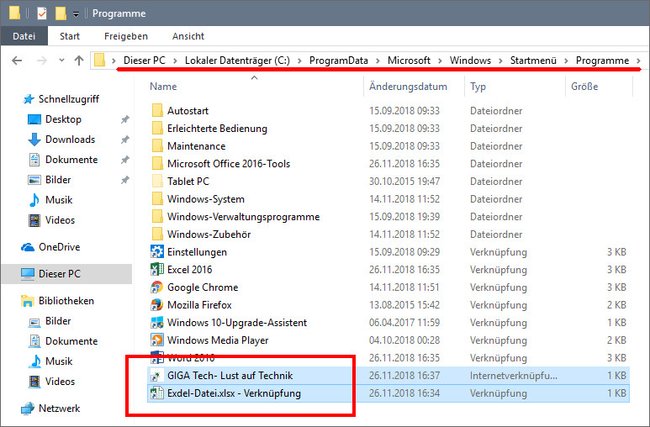The image size is (650, 427).
Task: Click the Videos icon under Schnellzugriff
Action: [x=34, y=220]
